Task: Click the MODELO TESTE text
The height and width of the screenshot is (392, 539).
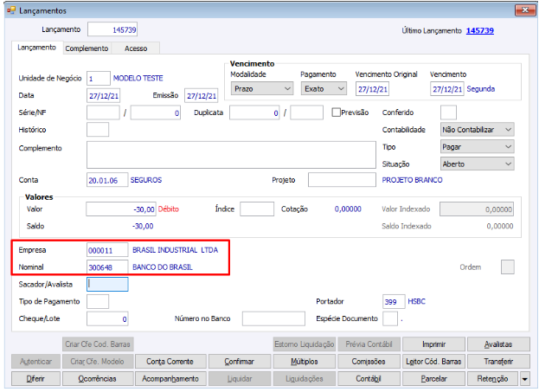Action: coord(138,79)
